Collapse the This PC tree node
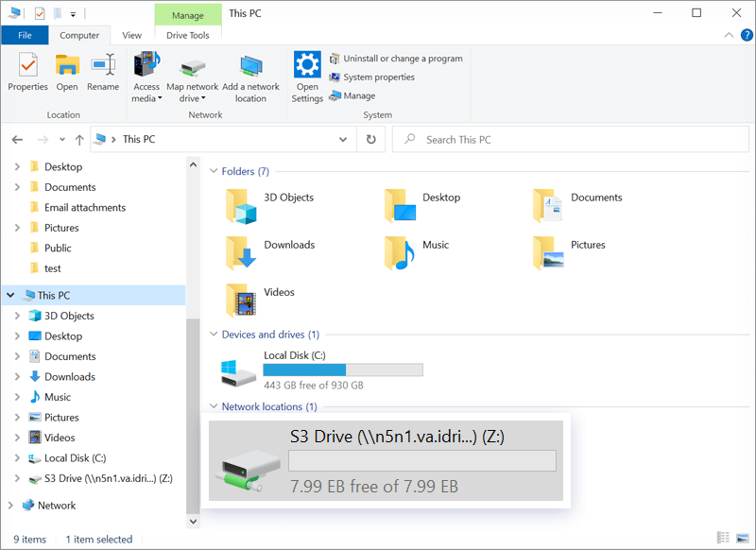The height and width of the screenshot is (550, 756). click(10, 295)
